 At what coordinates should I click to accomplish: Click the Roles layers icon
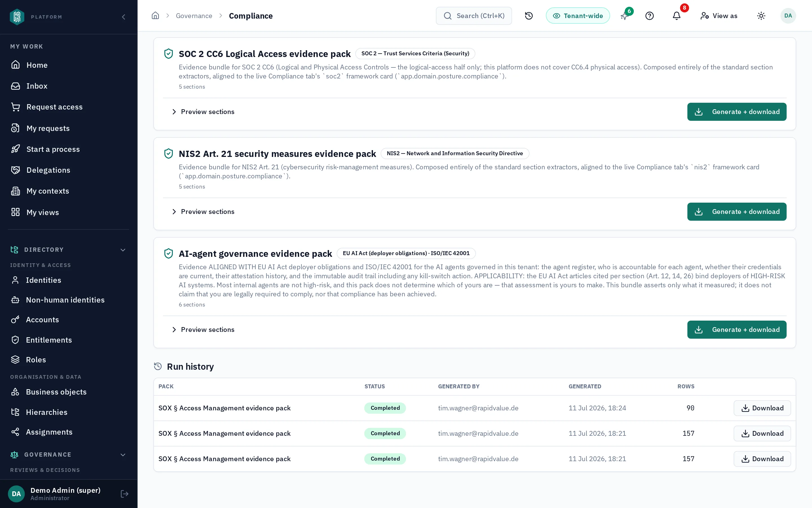pyautogui.click(x=15, y=360)
